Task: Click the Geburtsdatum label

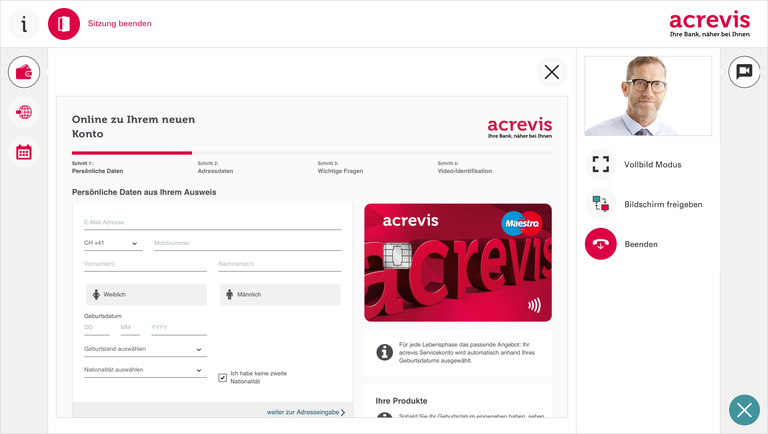Action: click(x=102, y=316)
